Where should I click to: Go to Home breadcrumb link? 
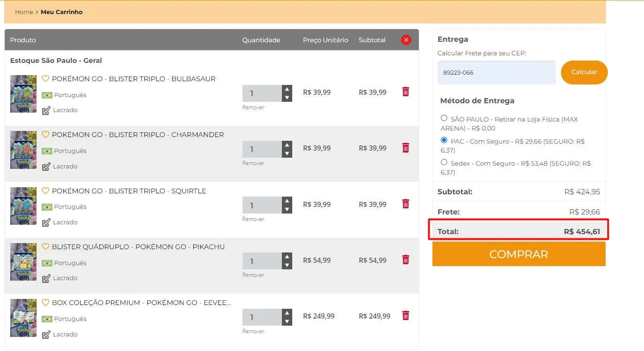[24, 12]
